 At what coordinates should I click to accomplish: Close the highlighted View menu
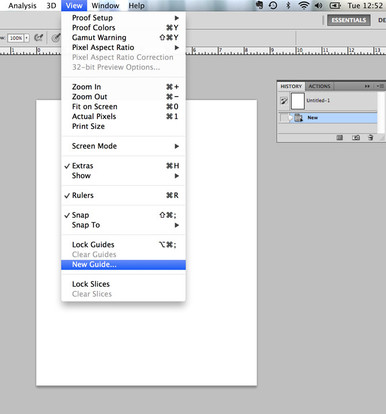74,6
